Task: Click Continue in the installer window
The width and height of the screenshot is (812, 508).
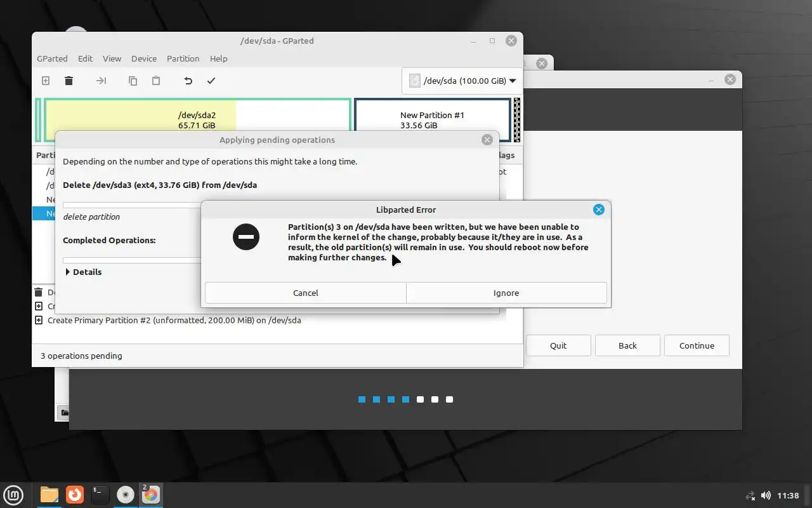Action: click(697, 345)
